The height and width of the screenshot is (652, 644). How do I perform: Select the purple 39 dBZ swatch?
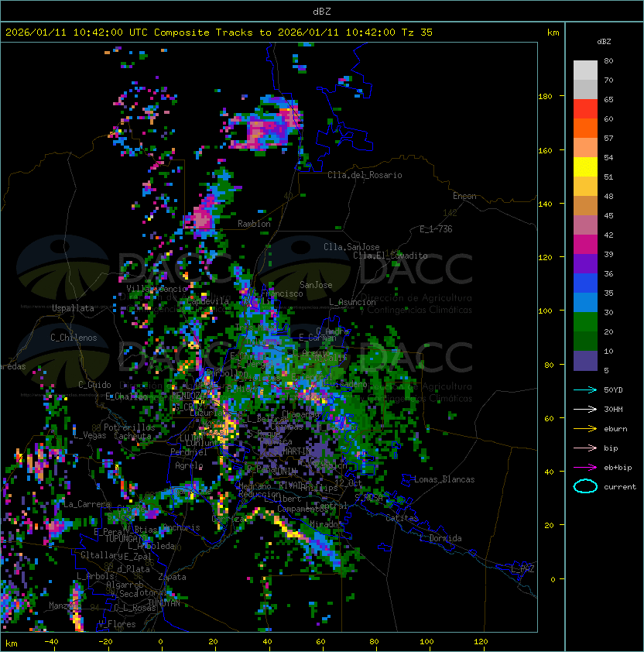[x=585, y=263]
